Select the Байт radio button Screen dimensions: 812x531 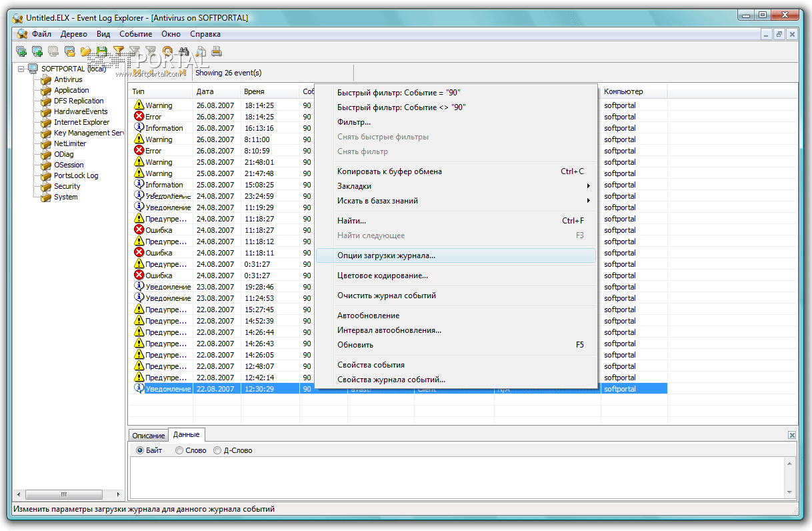140,450
